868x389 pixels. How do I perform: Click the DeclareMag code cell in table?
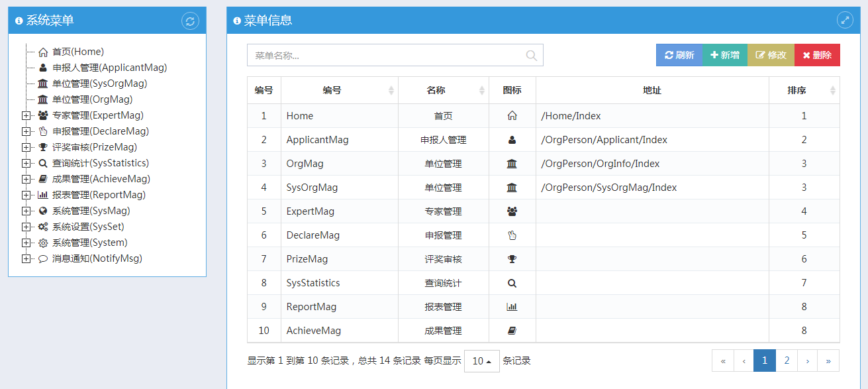(x=340, y=235)
